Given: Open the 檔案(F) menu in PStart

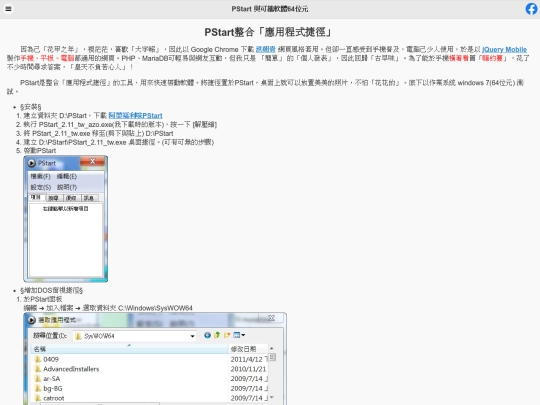Looking at the screenshot, I should pyautogui.click(x=40, y=176).
